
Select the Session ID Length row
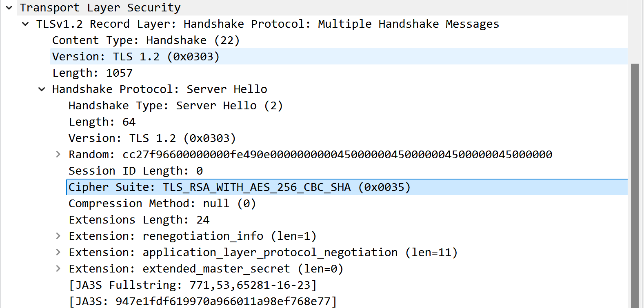tap(135, 171)
